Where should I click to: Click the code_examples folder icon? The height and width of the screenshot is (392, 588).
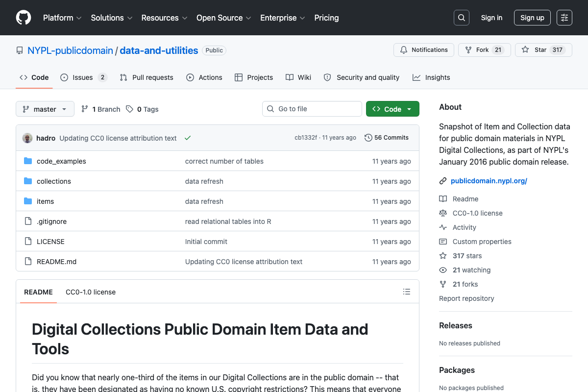click(28, 161)
